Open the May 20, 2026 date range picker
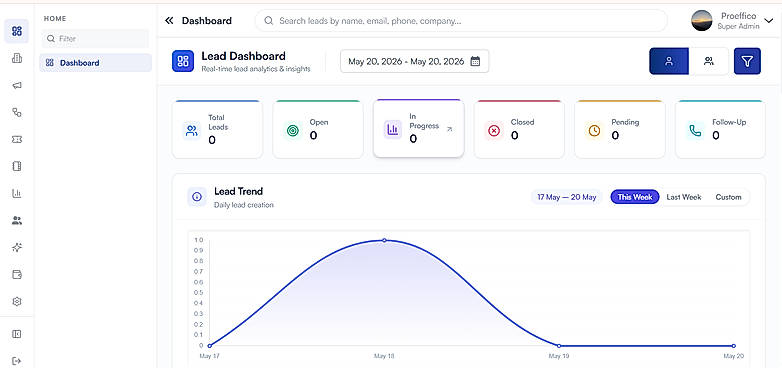 pos(414,61)
